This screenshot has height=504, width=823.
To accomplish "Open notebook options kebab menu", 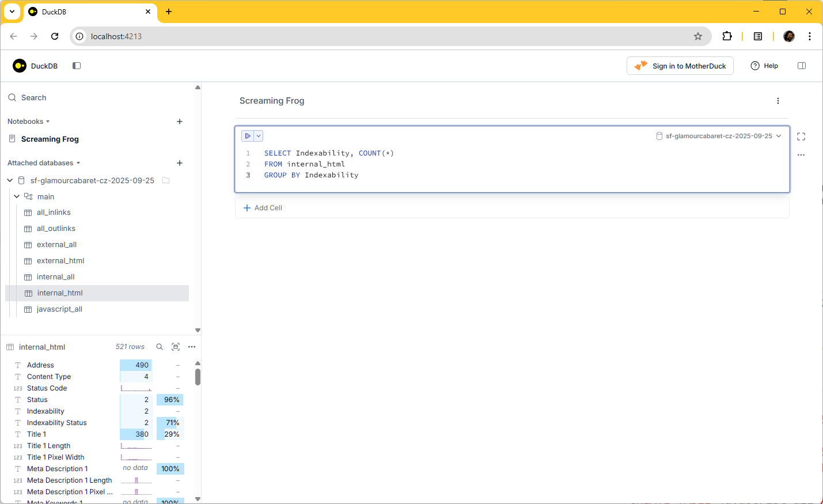I will pos(778,101).
